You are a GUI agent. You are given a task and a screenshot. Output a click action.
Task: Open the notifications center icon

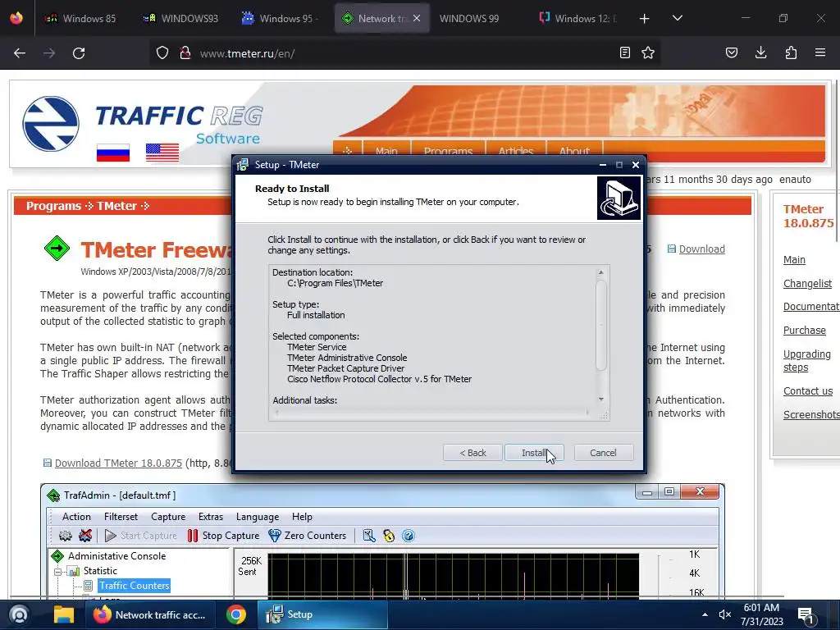click(806, 615)
